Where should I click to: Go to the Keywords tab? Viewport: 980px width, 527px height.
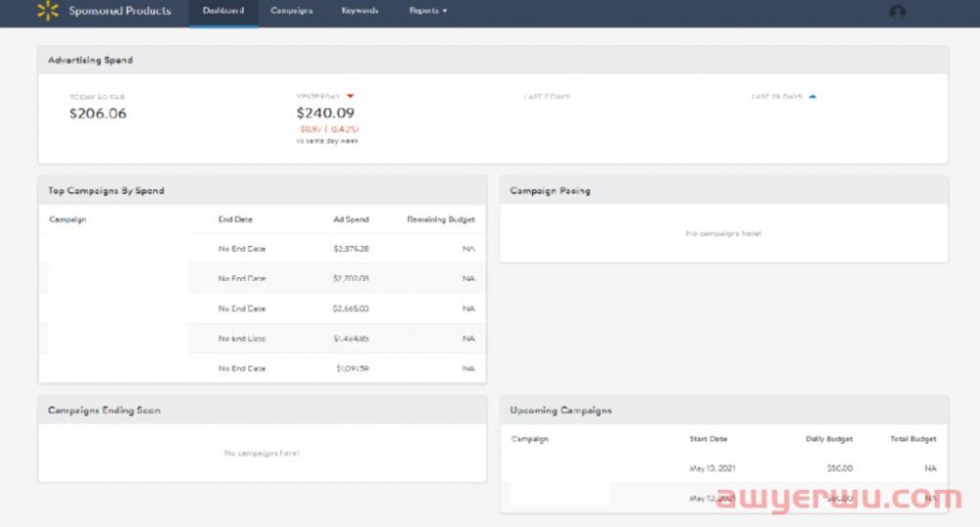coord(360,11)
